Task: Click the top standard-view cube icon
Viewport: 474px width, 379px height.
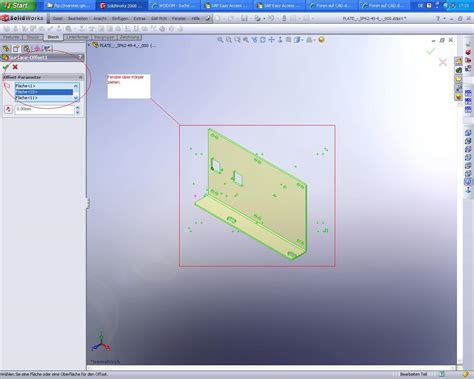Action: pos(468,133)
